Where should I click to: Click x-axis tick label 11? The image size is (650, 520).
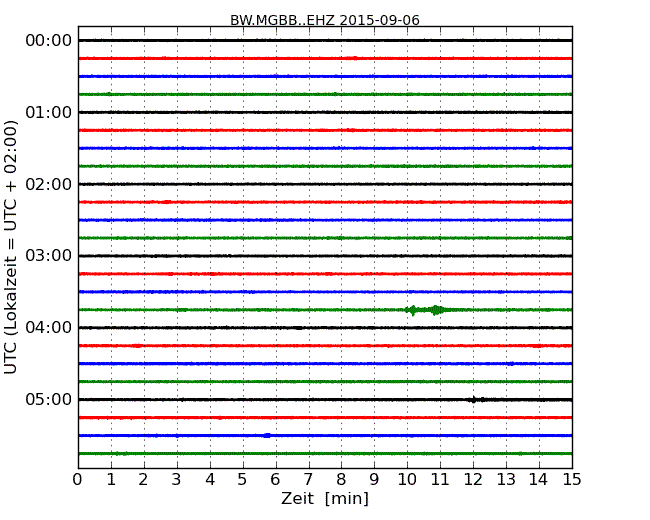pos(440,480)
